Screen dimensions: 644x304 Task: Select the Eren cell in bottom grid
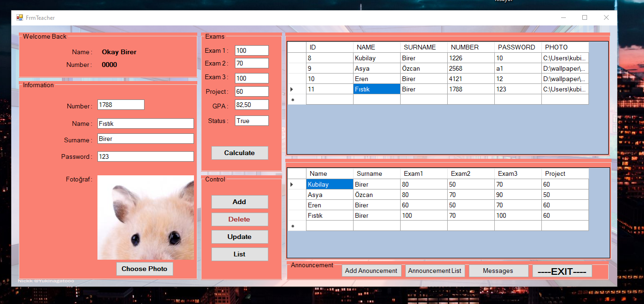coord(330,205)
